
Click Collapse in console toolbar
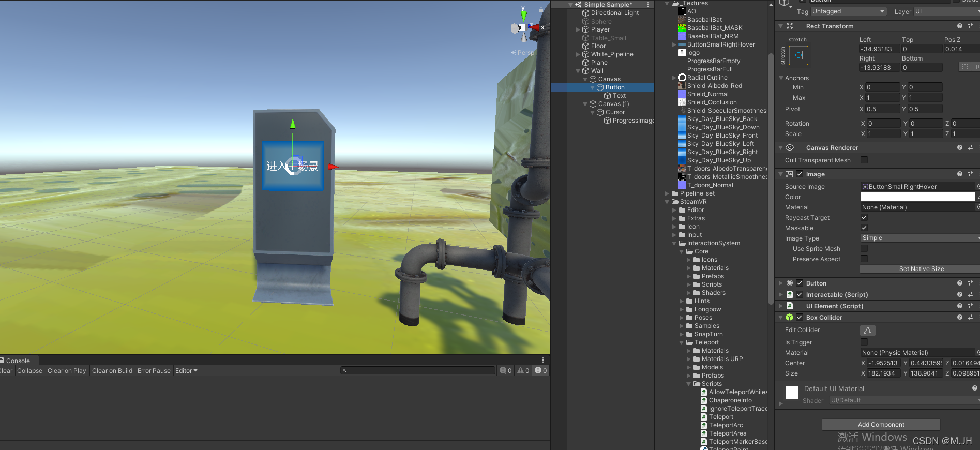coord(29,370)
